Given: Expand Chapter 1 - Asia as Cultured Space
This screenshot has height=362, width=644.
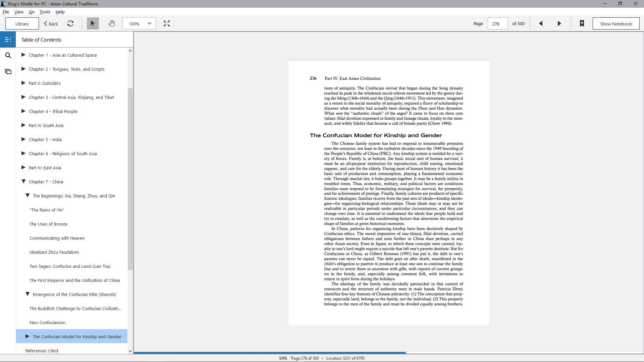Looking at the screenshot, I should (x=23, y=55).
